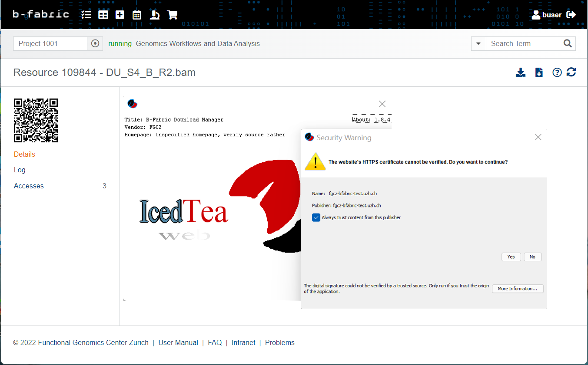Click the refresh page icon
Image resolution: width=588 pixels, height=365 pixels.
[571, 72]
